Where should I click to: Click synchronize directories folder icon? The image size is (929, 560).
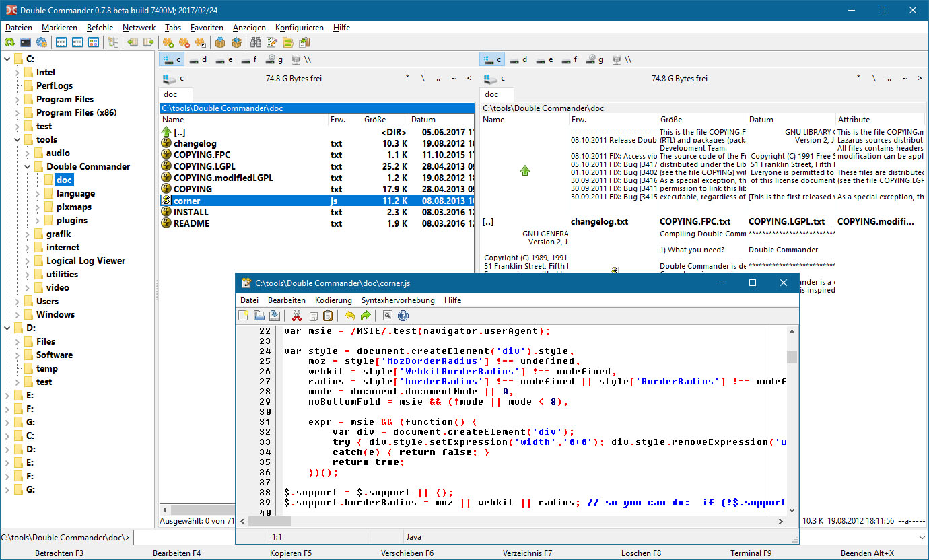coord(288,42)
